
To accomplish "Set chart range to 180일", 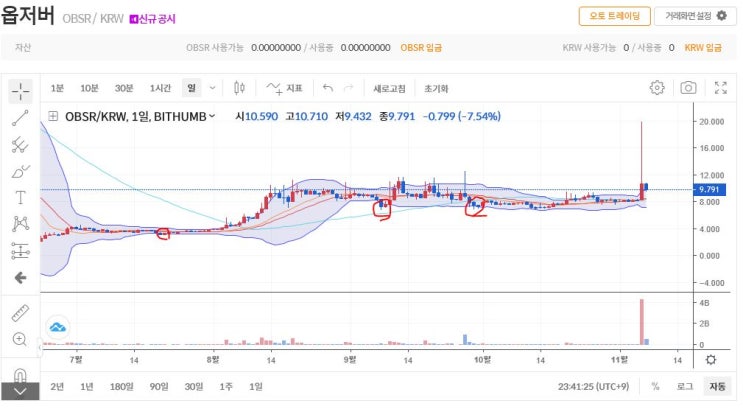I will pyautogui.click(x=121, y=387).
